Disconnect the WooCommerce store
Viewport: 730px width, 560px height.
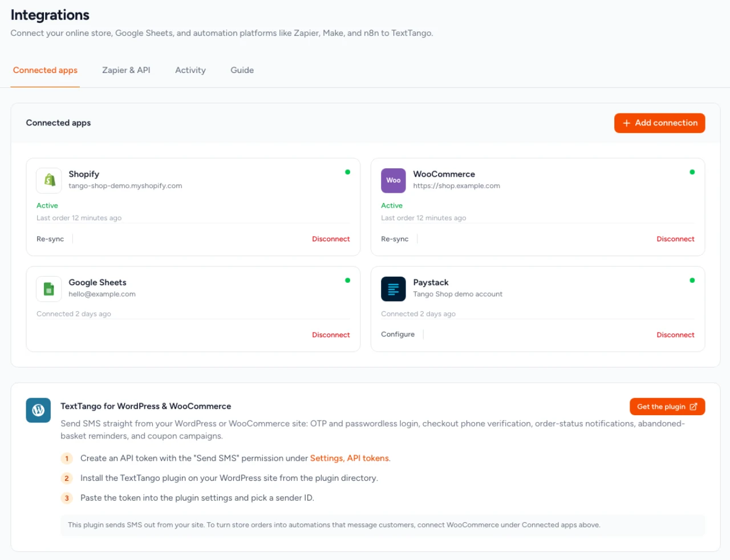pos(675,239)
